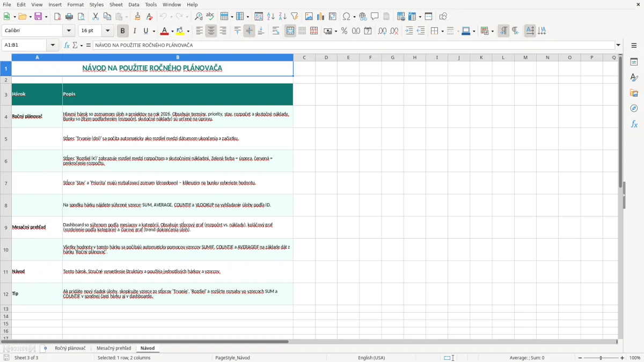Switch to Mesačný prehľad sheet tab
Viewport: 644px width, 362px height.
[114, 349]
